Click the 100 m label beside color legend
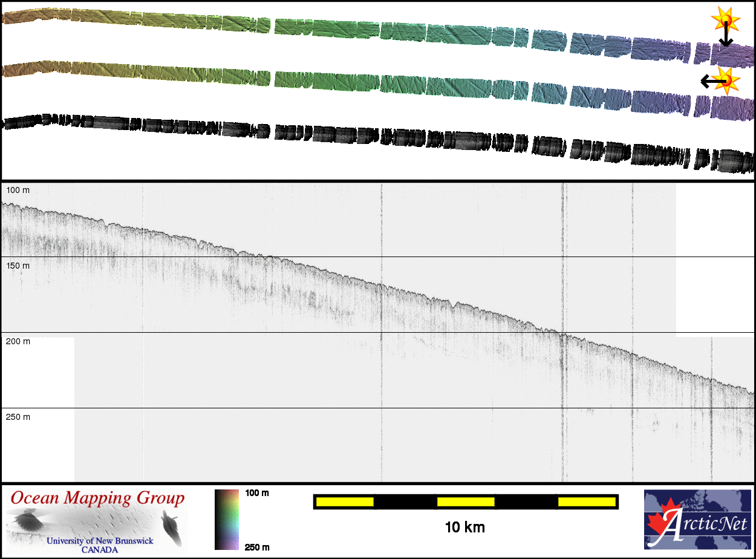 click(x=257, y=493)
